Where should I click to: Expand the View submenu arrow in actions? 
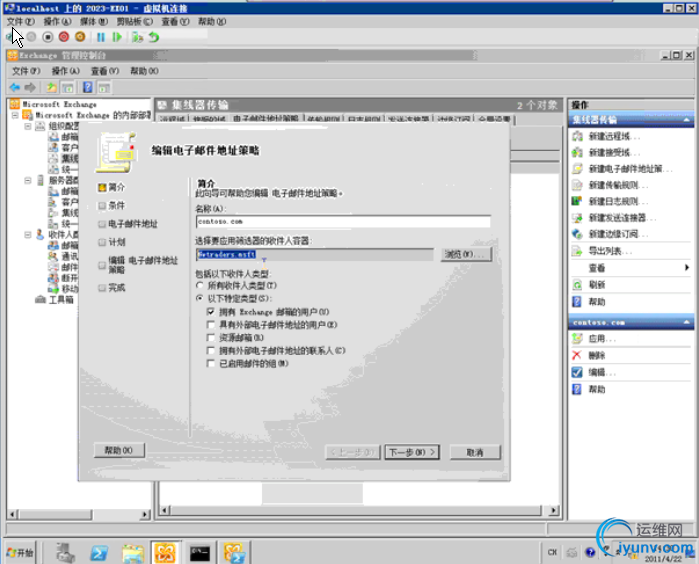(687, 268)
